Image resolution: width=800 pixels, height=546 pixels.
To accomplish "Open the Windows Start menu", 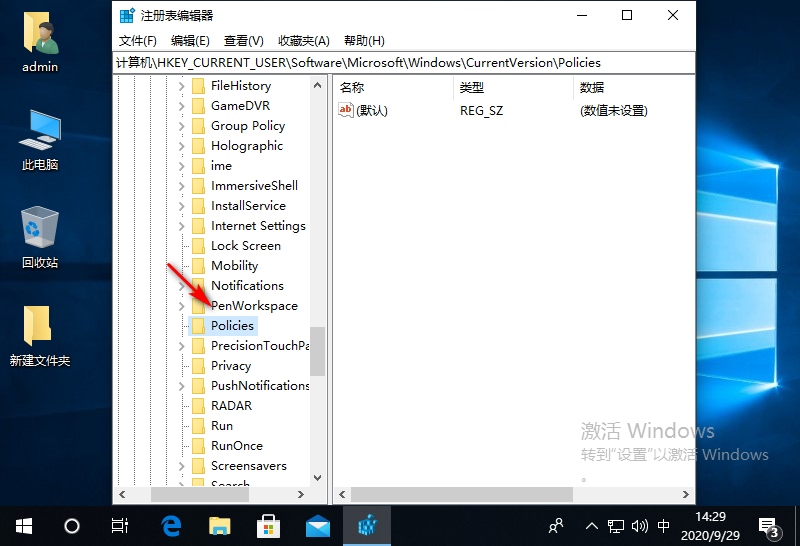I will point(24,526).
